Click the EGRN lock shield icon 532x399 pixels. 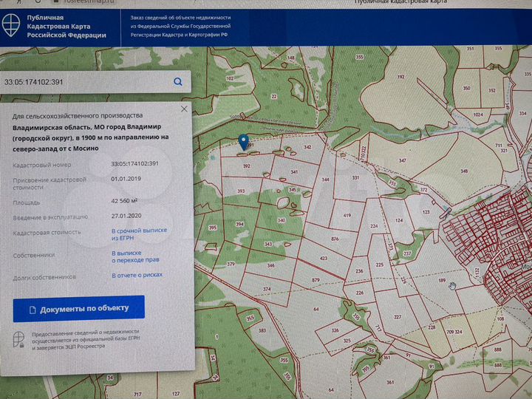18,340
